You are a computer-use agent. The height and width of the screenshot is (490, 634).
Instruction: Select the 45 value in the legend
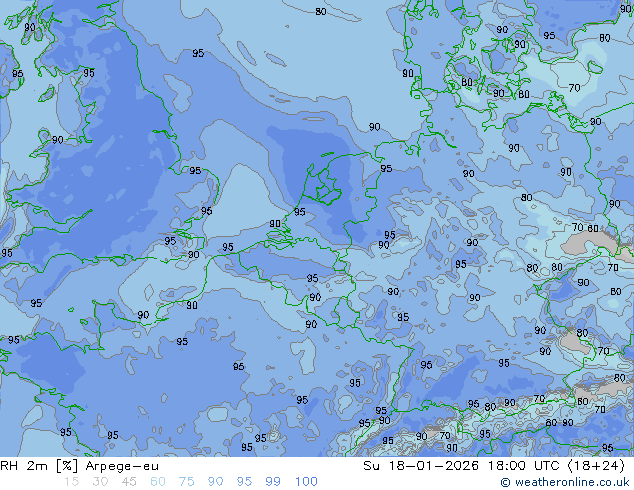129,482
